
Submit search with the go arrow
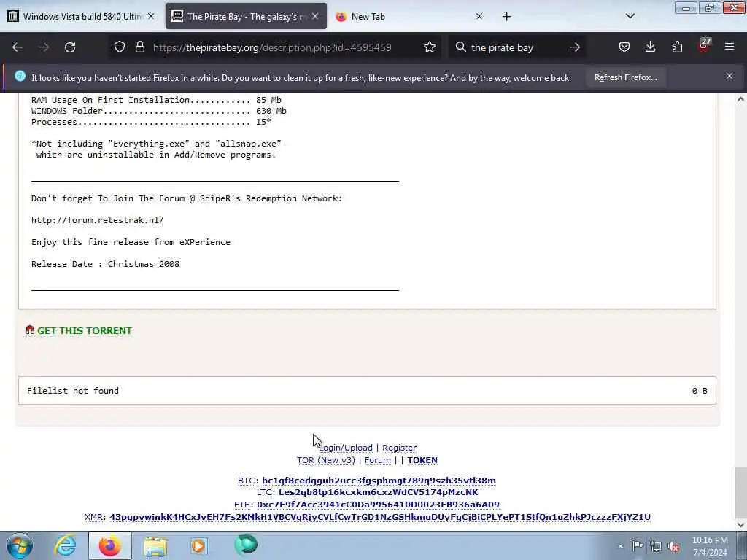[575, 47]
